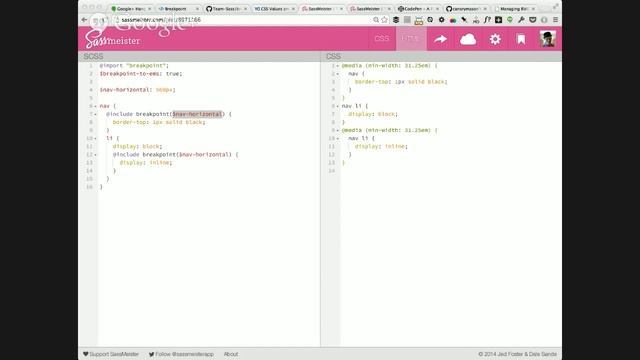This screenshot has height=360, width=640.
Task: Click line number 14 in CSS gutter
Action: 331,171
